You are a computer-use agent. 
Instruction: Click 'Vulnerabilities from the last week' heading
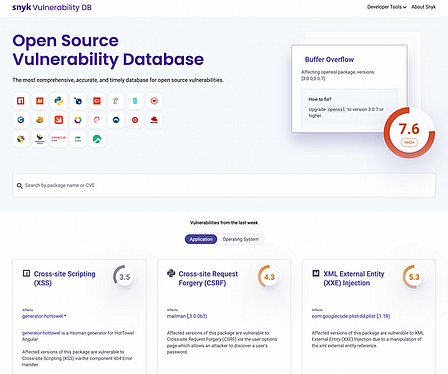coord(224,223)
